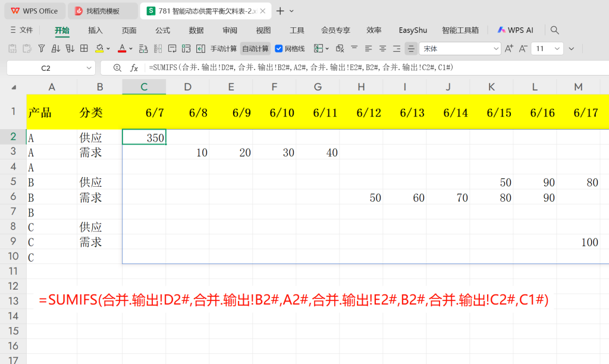
Task: Expand the Name Box dropdown arrow
Action: pyautogui.click(x=89, y=68)
